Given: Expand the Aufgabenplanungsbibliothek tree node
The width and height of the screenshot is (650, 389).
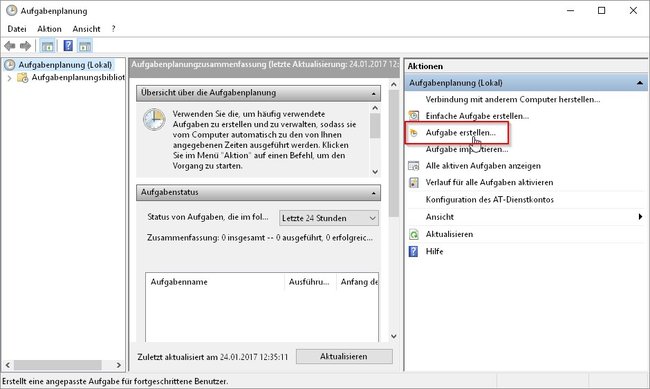Looking at the screenshot, I should tap(9, 78).
